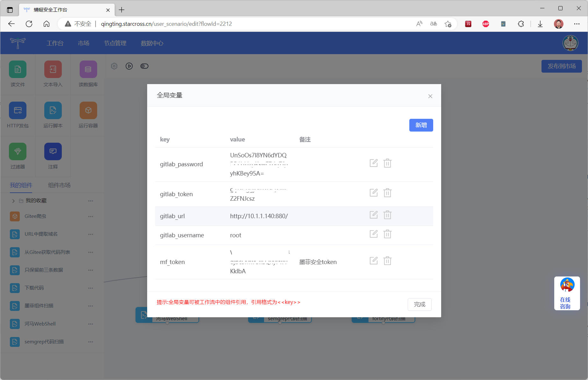
Task: Expand the 我的收藏 folder
Action: [x=13, y=201]
